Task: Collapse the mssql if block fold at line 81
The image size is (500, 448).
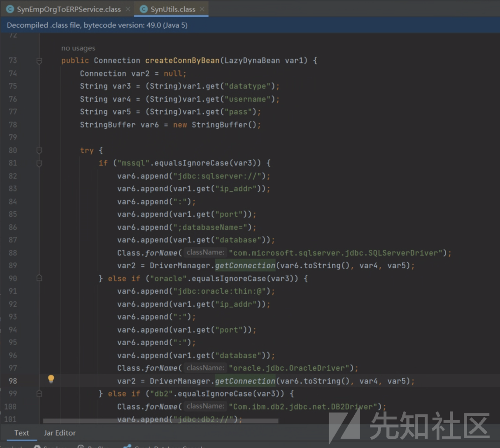Action: pyautogui.click(x=39, y=164)
